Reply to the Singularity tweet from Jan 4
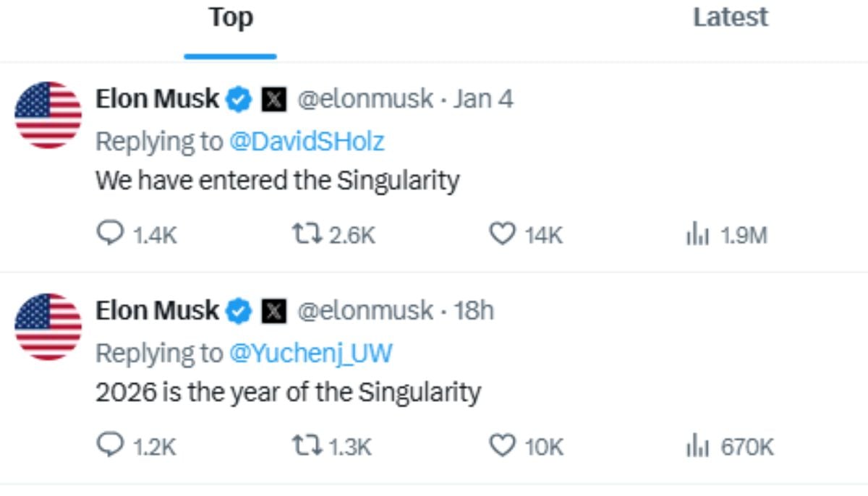868x496 pixels. 110,234
